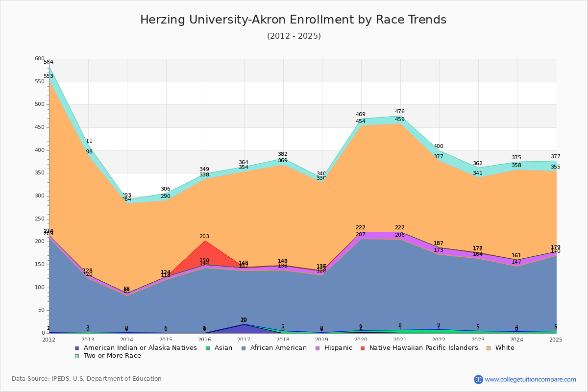Click the 2023 x-axis label
Image resolution: width=588 pixels, height=392 pixels.
(478, 340)
